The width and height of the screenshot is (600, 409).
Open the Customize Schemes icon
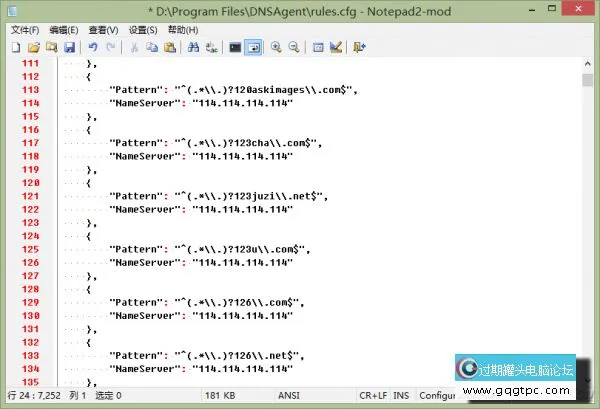click(336, 47)
